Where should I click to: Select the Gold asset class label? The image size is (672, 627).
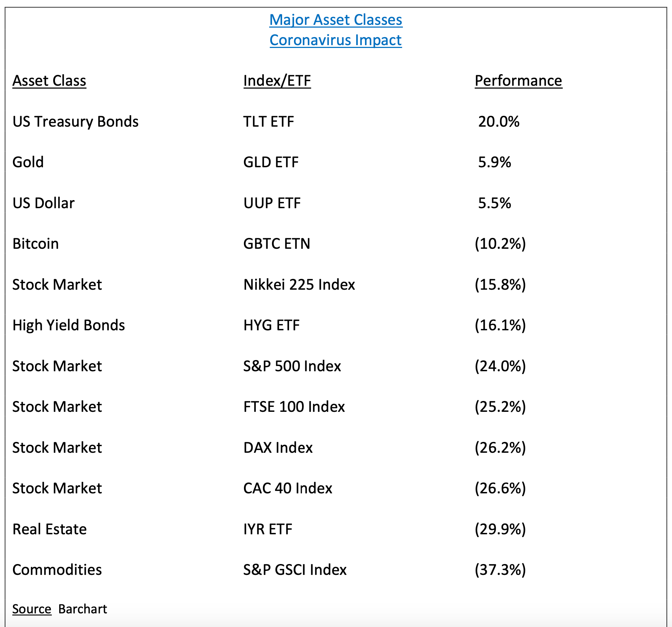[28, 162]
